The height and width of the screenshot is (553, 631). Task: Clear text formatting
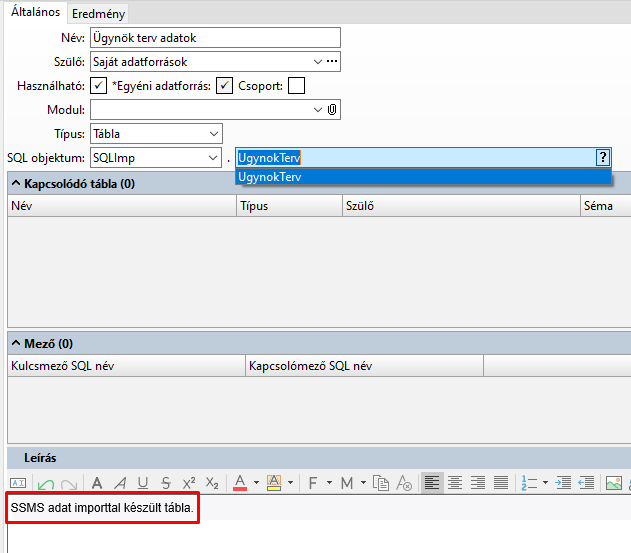(404, 483)
